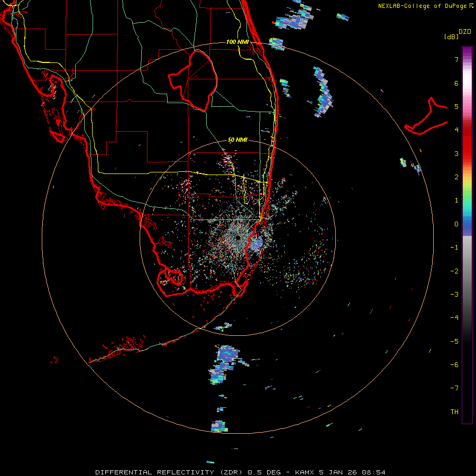Click the "5 JAN 26" date in the caption
This screenshot has width=476, height=476.
pos(337,472)
